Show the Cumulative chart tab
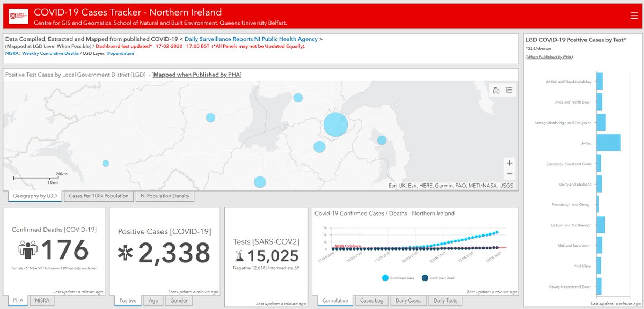Screen dimensions: 644x309 coord(334,300)
